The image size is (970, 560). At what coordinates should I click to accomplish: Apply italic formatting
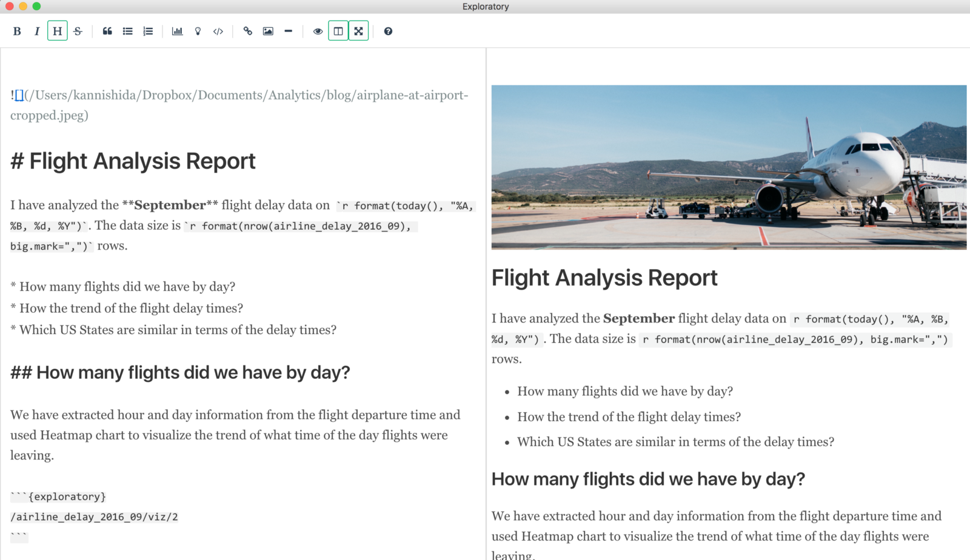pos(37,32)
